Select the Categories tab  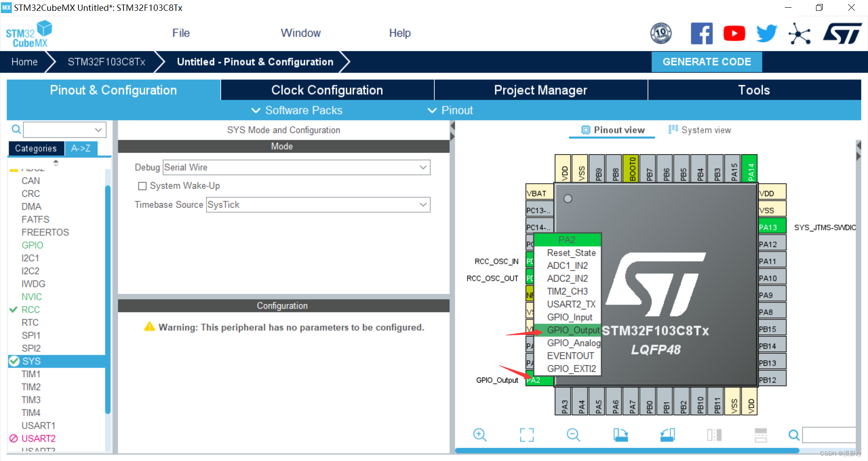pyautogui.click(x=36, y=148)
